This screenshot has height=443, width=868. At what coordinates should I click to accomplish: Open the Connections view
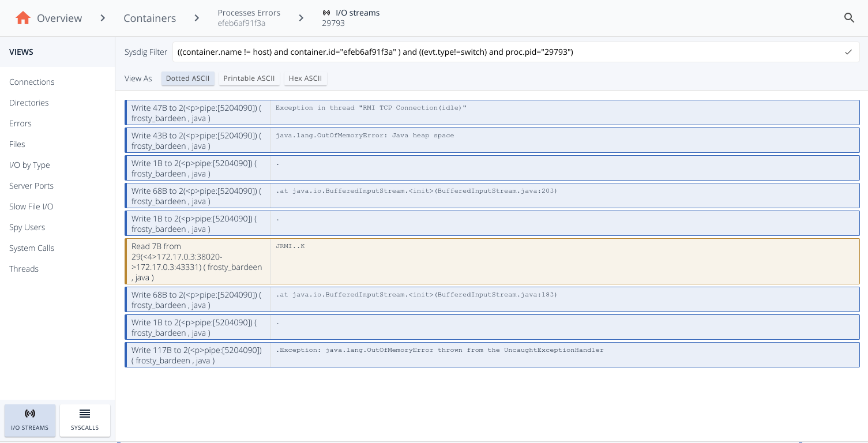[32, 82]
